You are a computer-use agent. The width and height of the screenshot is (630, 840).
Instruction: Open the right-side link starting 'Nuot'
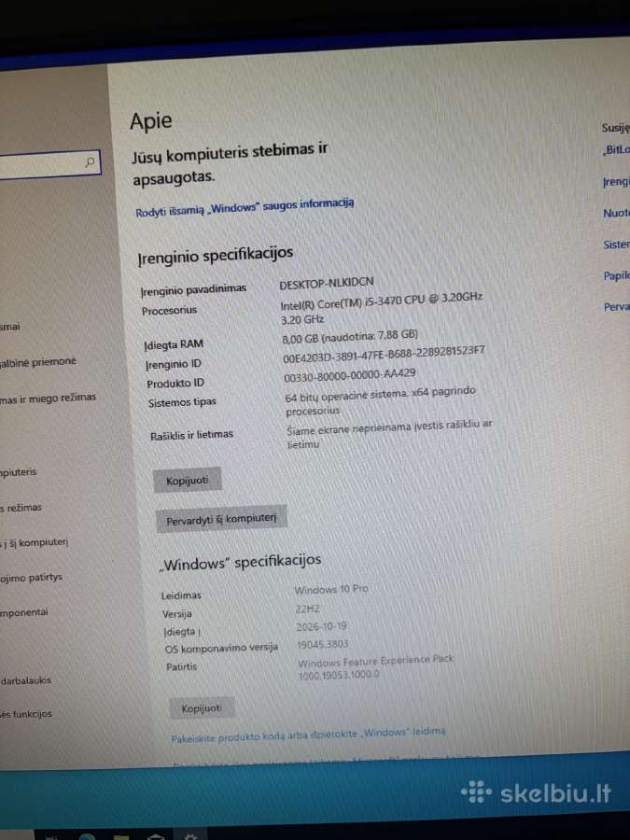pos(616,213)
